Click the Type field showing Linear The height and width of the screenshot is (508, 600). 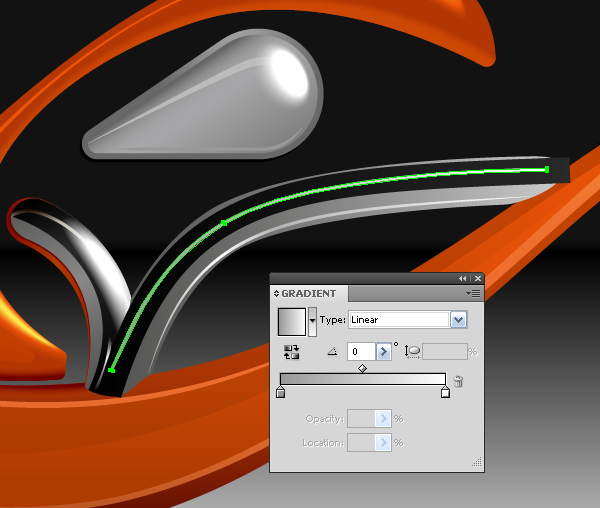coord(398,320)
